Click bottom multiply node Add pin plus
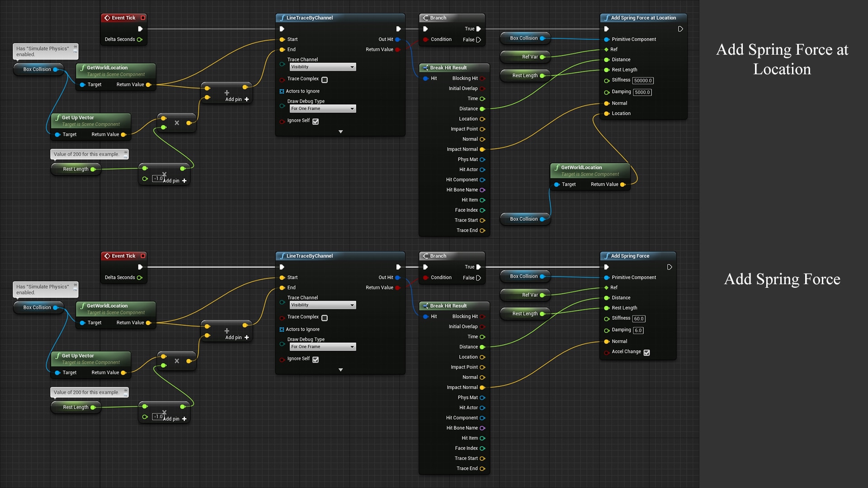Image resolution: width=868 pixels, height=488 pixels. pos(184,419)
